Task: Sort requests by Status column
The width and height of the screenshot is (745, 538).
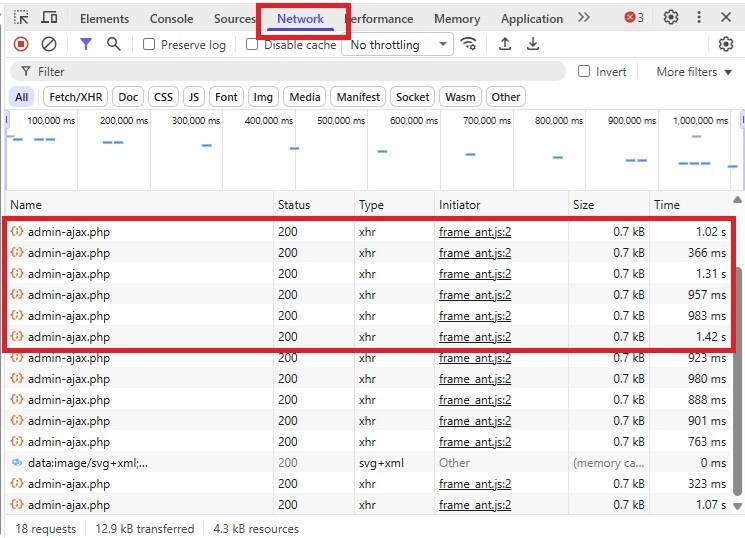Action: [x=314, y=205]
